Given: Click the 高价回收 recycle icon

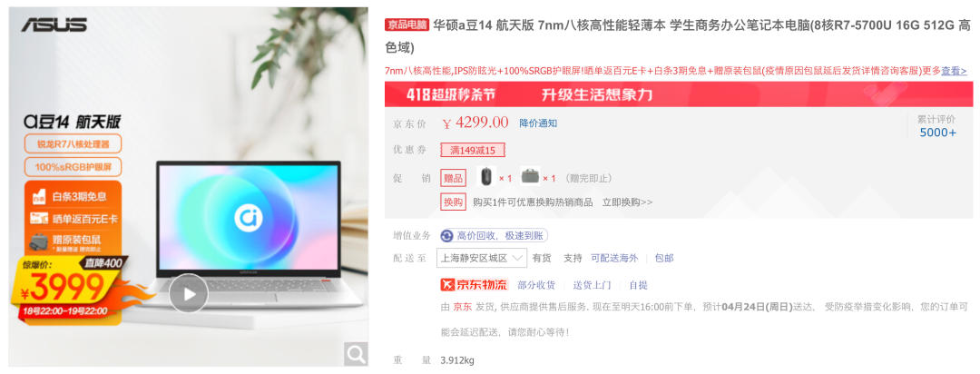Looking at the screenshot, I should coord(446,236).
